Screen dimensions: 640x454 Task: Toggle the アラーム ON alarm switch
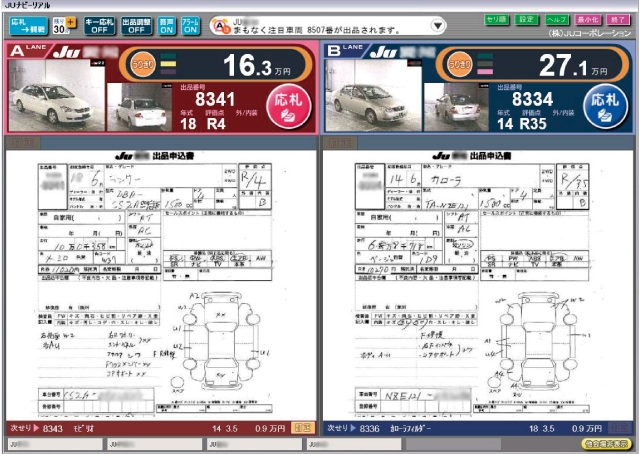(190, 26)
